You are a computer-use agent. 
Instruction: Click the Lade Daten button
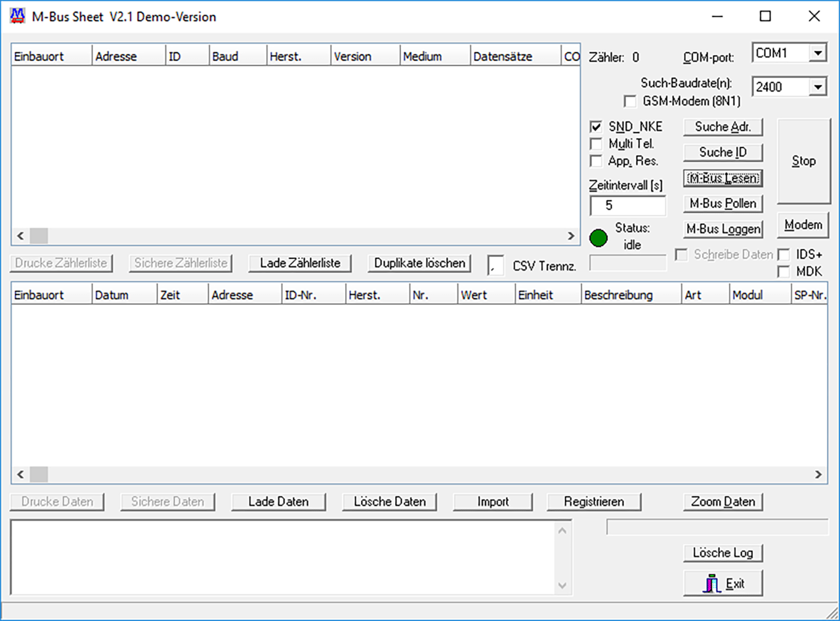278,501
